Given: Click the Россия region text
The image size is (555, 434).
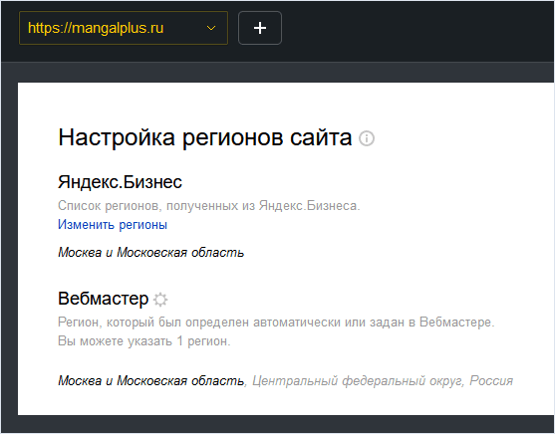Looking at the screenshot, I should click(x=491, y=381).
